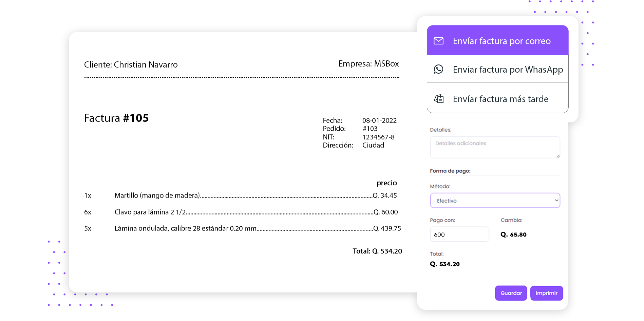Pick "Envíar factura más tarde" option
Image resolution: width=644 pixels, height=321 pixels.
(x=500, y=99)
